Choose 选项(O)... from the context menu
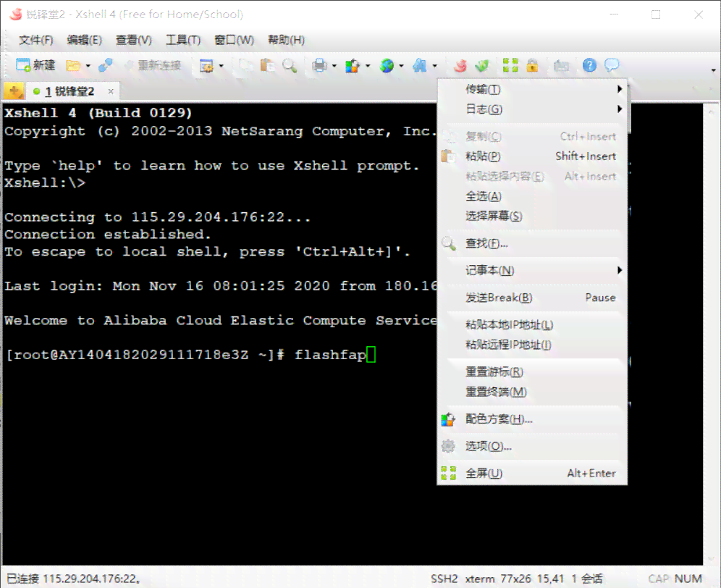721x588 pixels. tap(532, 446)
